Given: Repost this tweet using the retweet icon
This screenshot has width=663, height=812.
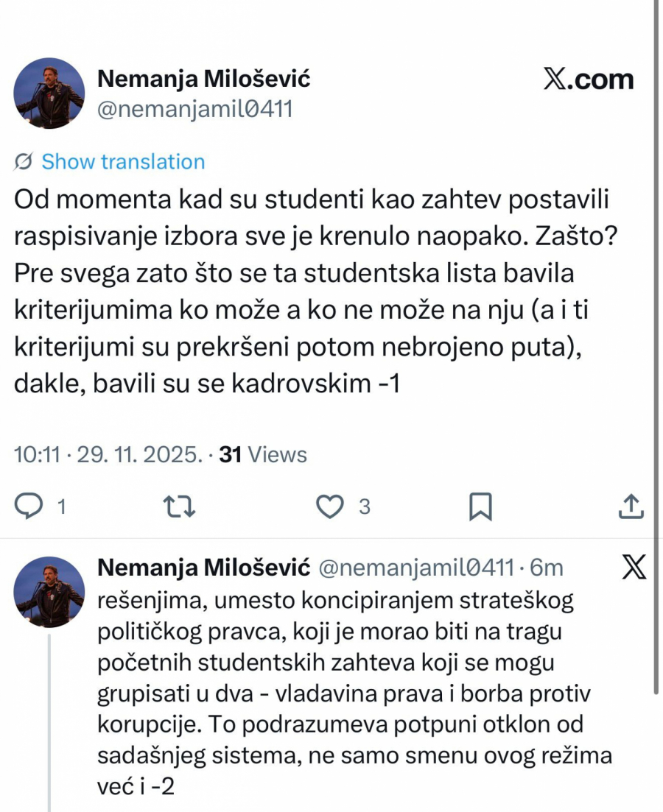Looking at the screenshot, I should point(180,506).
